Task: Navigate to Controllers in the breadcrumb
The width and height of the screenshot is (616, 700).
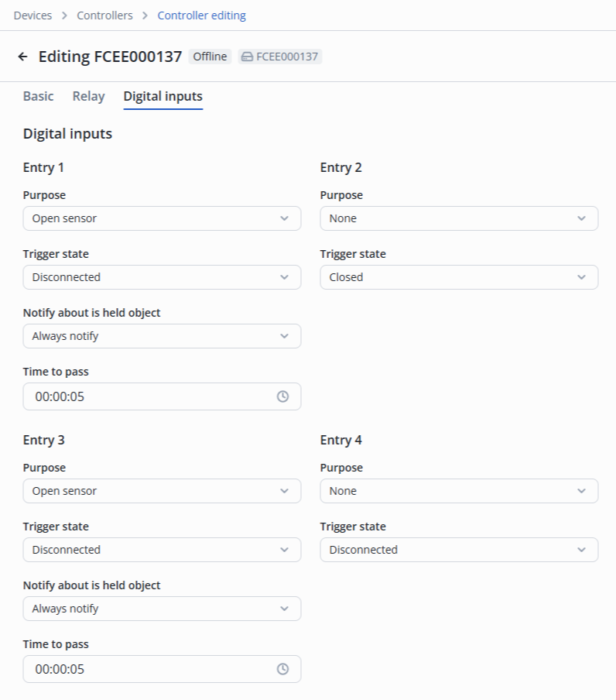Action: 104,15
